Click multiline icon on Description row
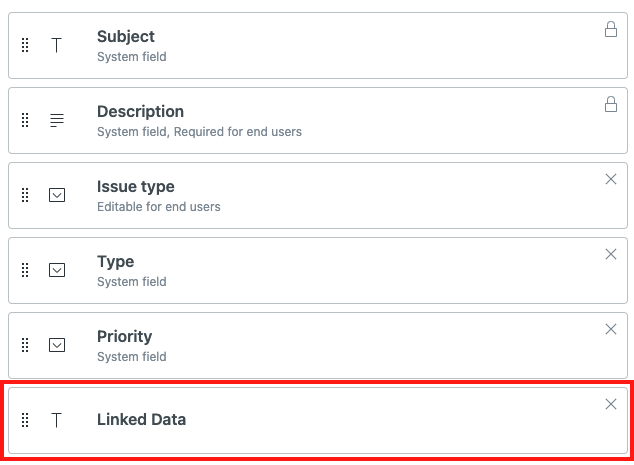Image resolution: width=634 pixels, height=465 pixels. point(57,120)
